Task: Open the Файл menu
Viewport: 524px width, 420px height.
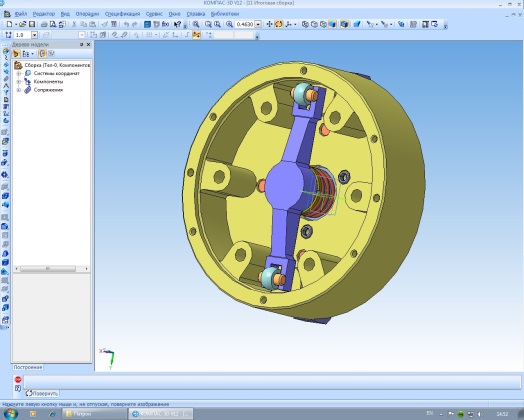Action: coord(21,14)
